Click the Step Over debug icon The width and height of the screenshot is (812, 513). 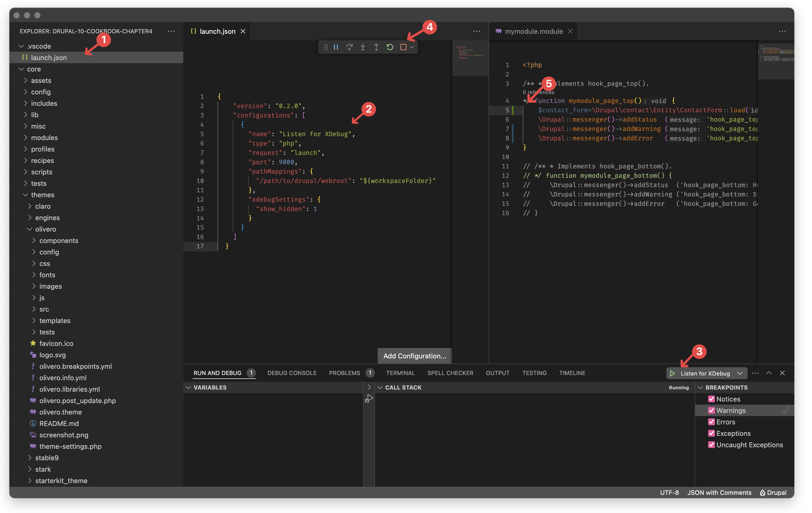click(x=349, y=47)
